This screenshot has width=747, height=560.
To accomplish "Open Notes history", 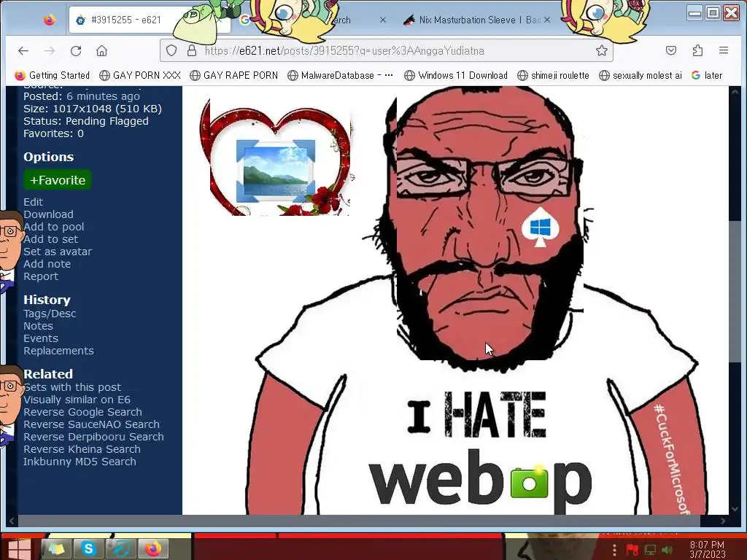I will pos(38,326).
